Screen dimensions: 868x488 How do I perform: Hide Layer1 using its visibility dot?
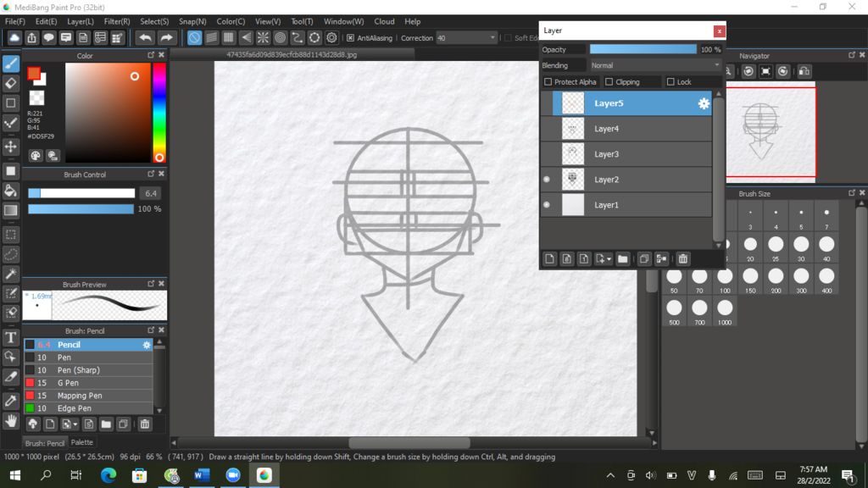coord(547,205)
